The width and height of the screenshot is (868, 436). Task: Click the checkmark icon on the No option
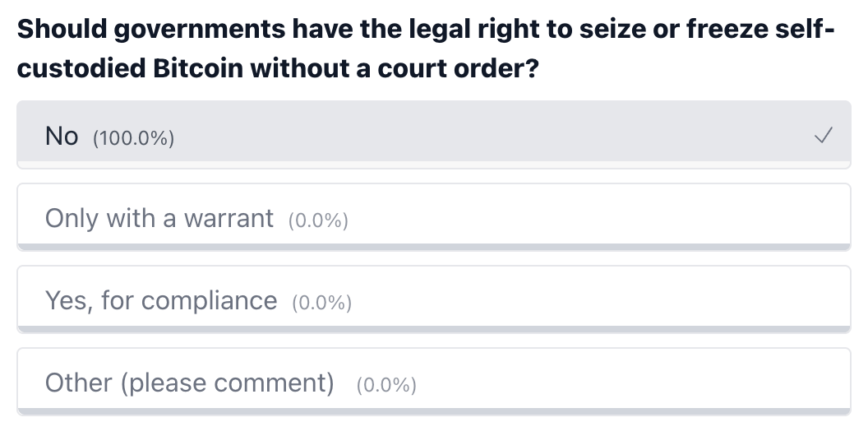coord(823,136)
